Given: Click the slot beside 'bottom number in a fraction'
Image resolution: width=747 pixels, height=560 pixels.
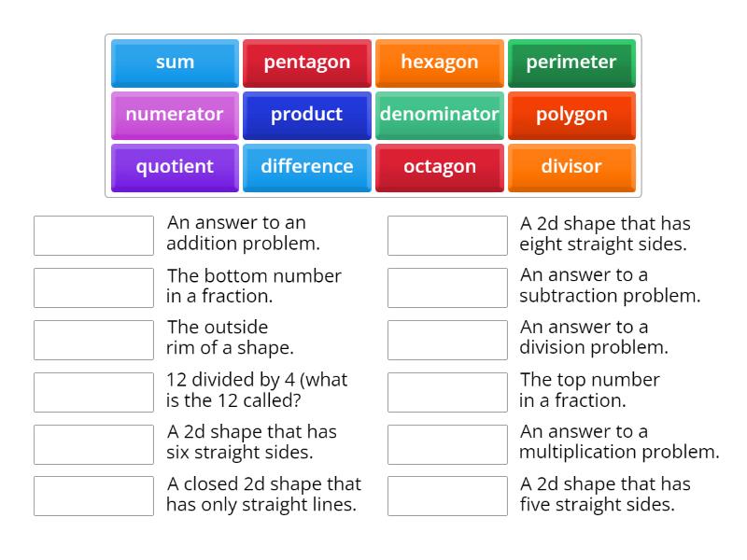Looking at the screenshot, I should pyautogui.click(x=92, y=287).
